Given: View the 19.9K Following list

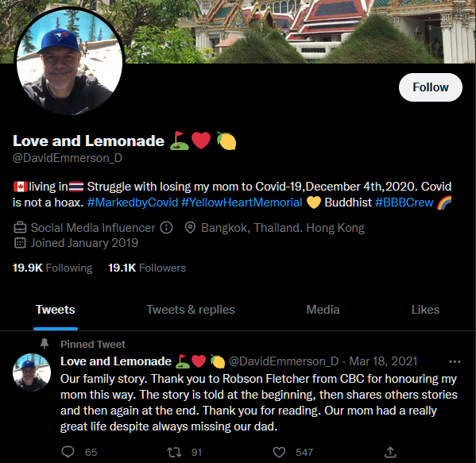Looking at the screenshot, I should (52, 268).
